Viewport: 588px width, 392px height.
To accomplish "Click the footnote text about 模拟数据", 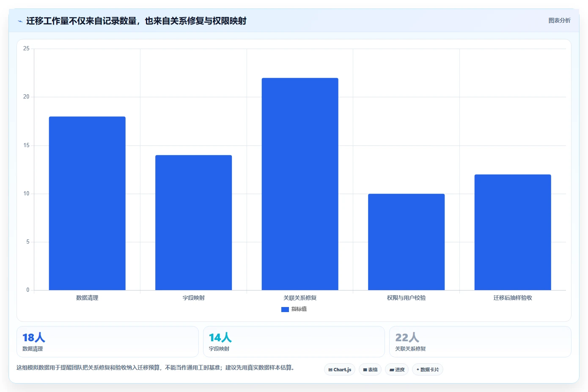I will point(155,367).
